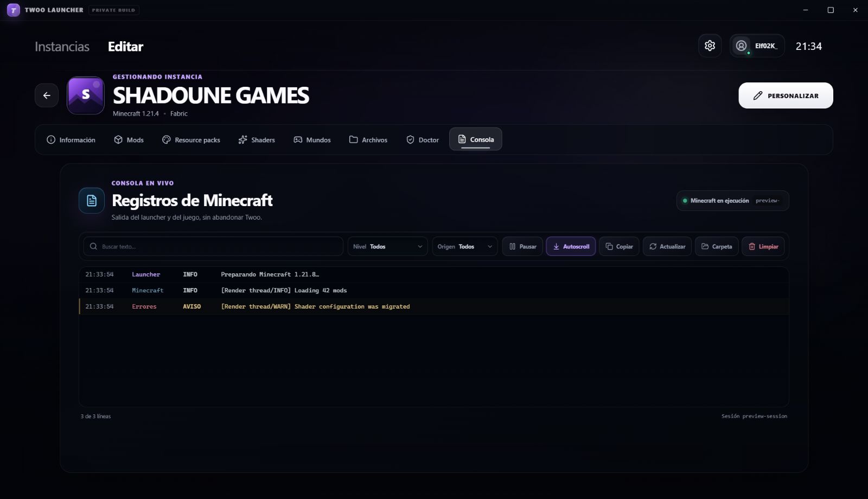
Task: Open the Personalizar button
Action: (x=786, y=95)
